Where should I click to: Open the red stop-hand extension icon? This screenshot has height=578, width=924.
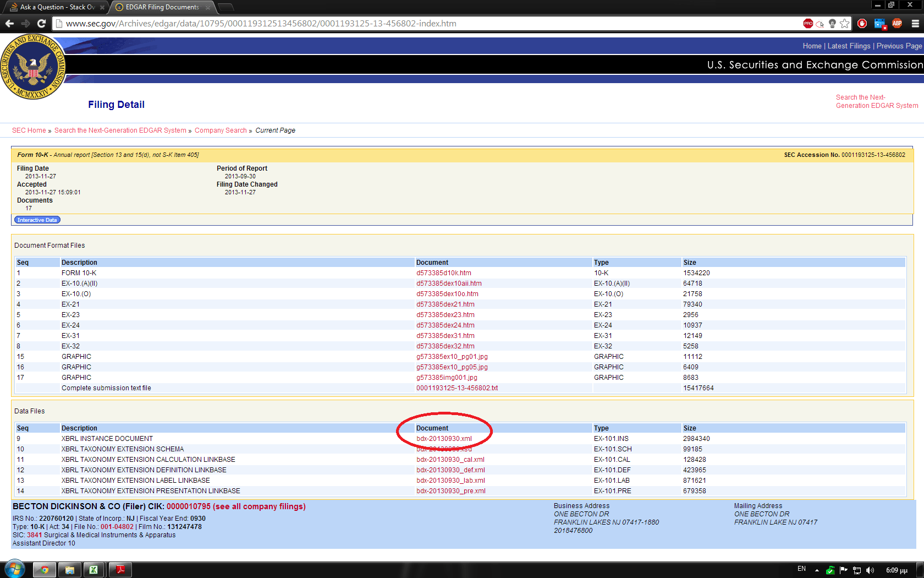pyautogui.click(x=862, y=24)
